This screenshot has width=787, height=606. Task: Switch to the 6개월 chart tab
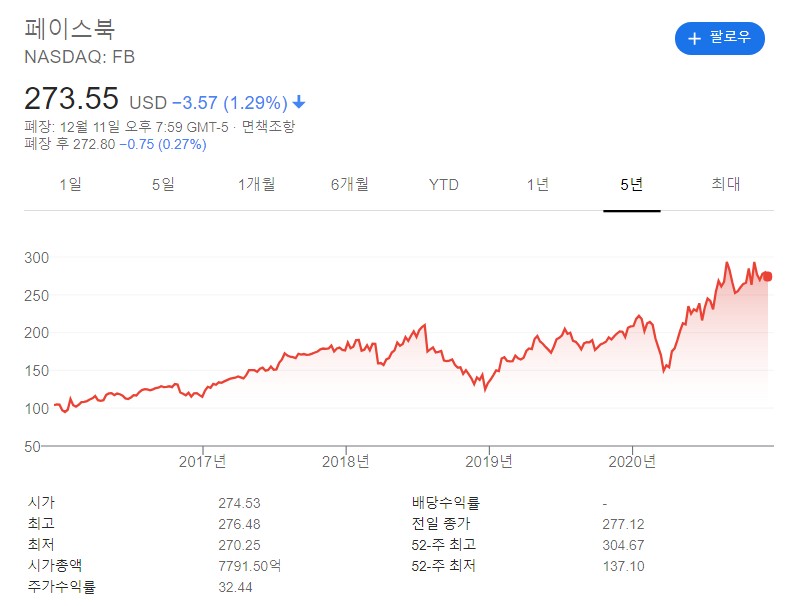[350, 184]
